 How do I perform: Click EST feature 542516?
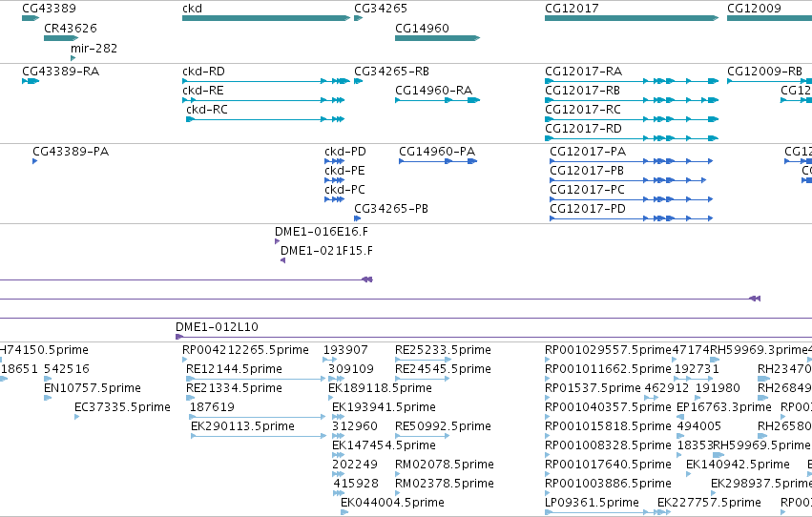pyautogui.click(x=48, y=379)
